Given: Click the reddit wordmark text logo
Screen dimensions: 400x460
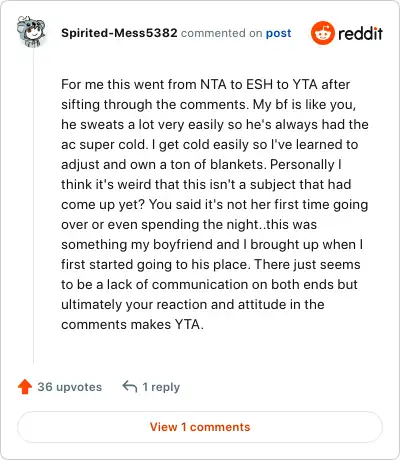Looking at the screenshot, I should (360, 33).
